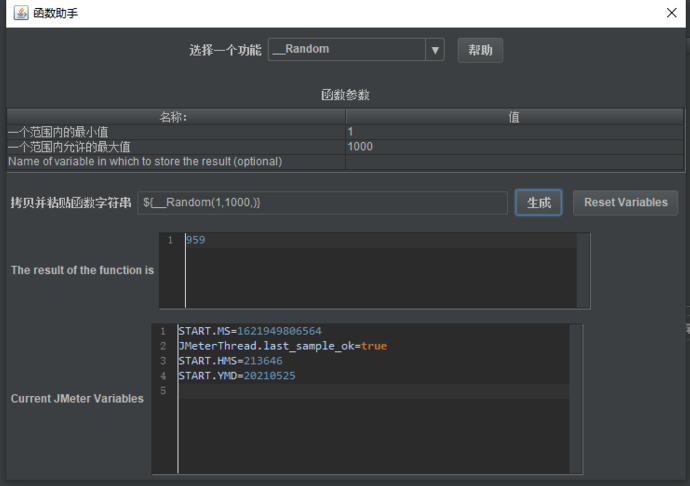Close the 函数助手 dialog
This screenshot has width=690, height=486.
click(672, 13)
